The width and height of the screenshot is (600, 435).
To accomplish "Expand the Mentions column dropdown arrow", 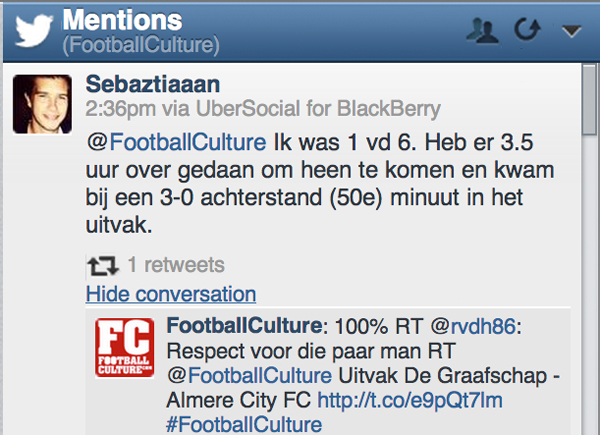I will (572, 31).
